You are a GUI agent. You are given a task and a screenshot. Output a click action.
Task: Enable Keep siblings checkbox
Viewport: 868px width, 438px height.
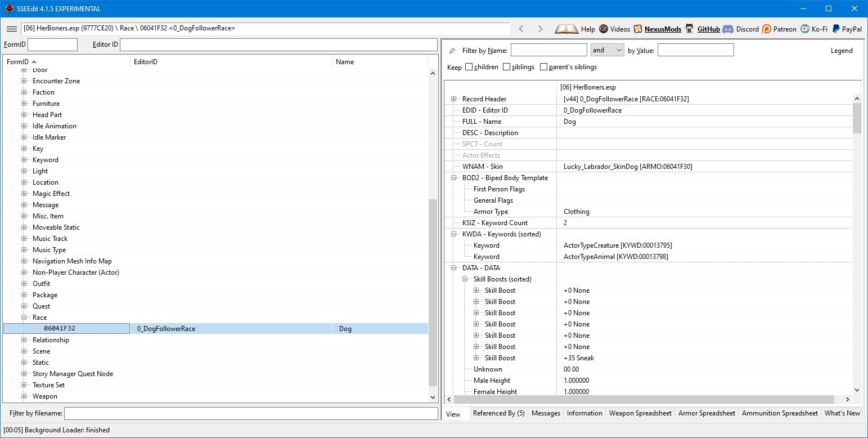click(506, 67)
